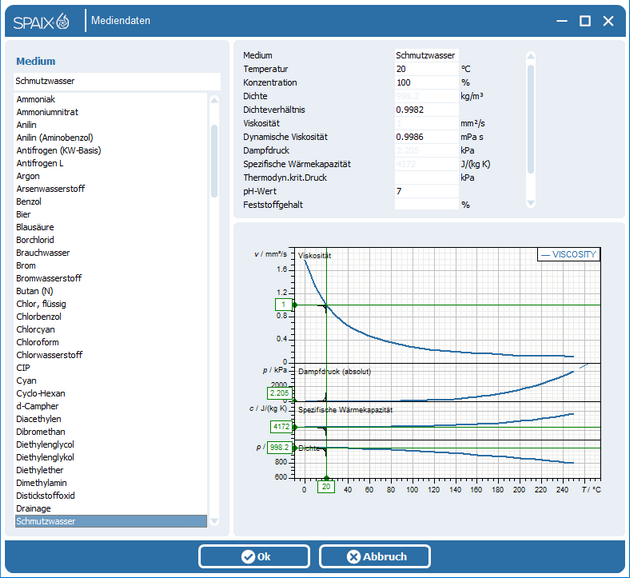Click the pH-Wert value field
The width and height of the screenshot is (630, 578).
pos(426,191)
